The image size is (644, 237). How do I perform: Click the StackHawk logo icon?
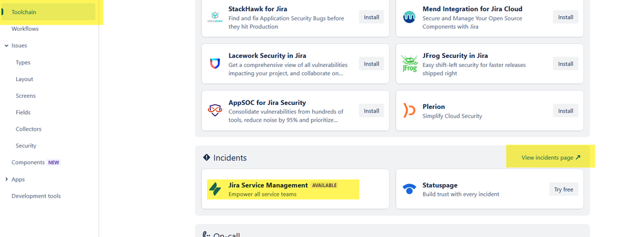215,17
